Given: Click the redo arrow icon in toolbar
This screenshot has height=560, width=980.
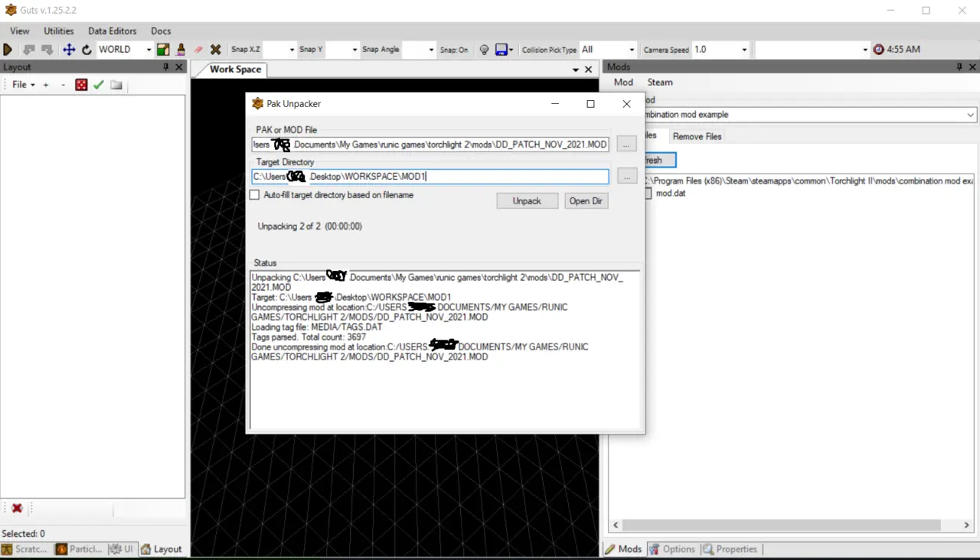Looking at the screenshot, I should click(47, 49).
